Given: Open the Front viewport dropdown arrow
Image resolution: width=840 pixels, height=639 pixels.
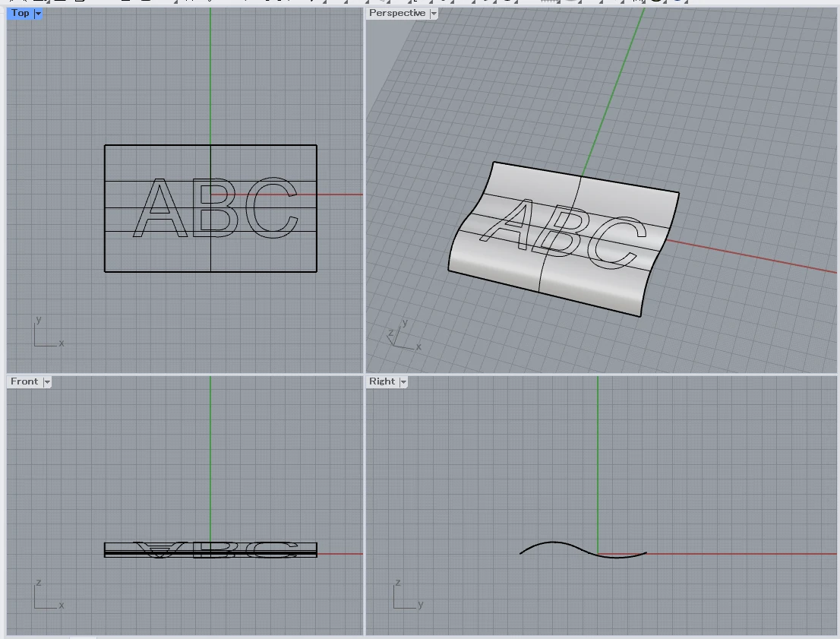Looking at the screenshot, I should (47, 381).
